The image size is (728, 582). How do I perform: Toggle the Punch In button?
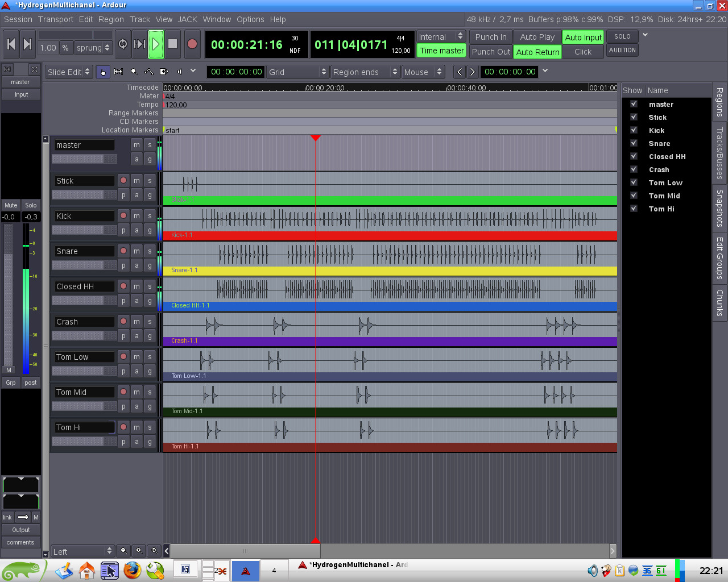(x=491, y=37)
